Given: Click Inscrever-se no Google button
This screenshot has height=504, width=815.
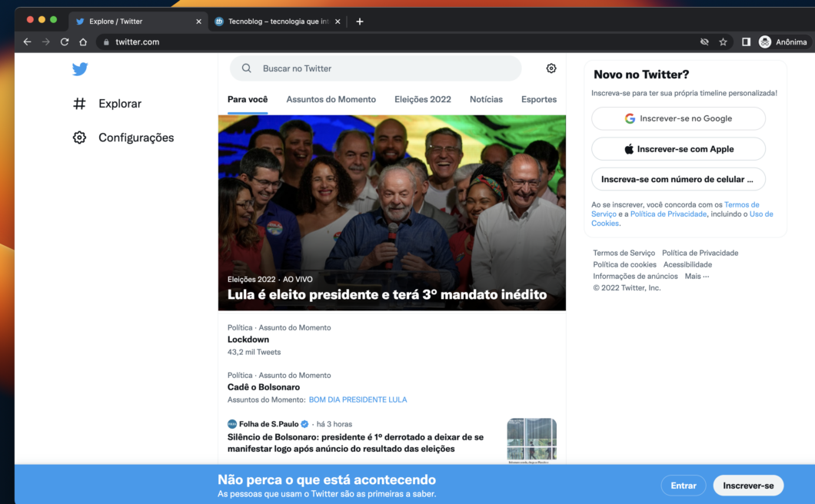Looking at the screenshot, I should [x=678, y=118].
